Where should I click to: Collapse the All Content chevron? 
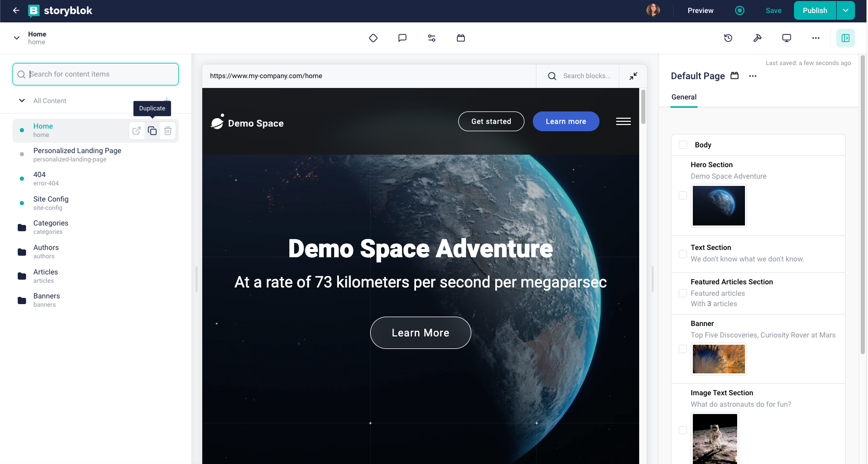coord(22,101)
